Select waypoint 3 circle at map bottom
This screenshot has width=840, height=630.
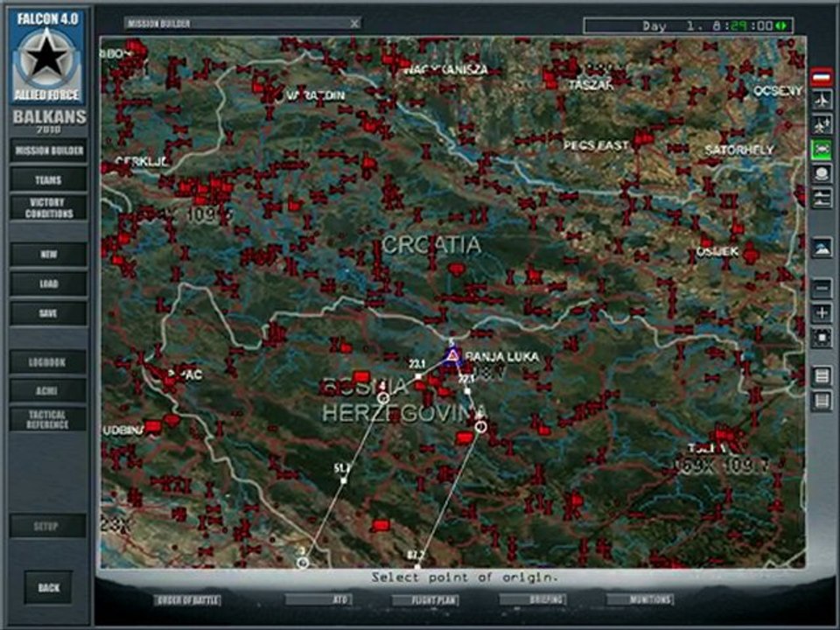303,563
